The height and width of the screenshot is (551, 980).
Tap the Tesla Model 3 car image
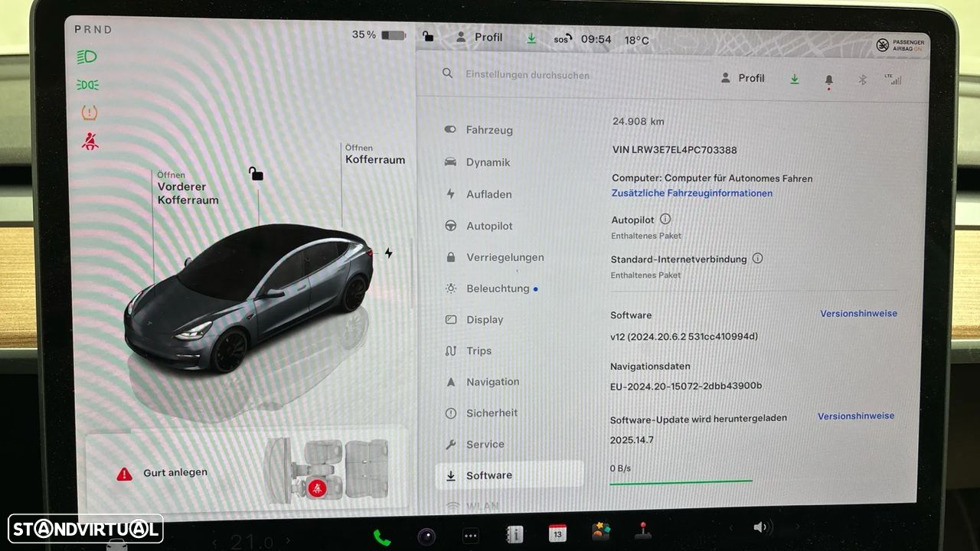(249, 297)
